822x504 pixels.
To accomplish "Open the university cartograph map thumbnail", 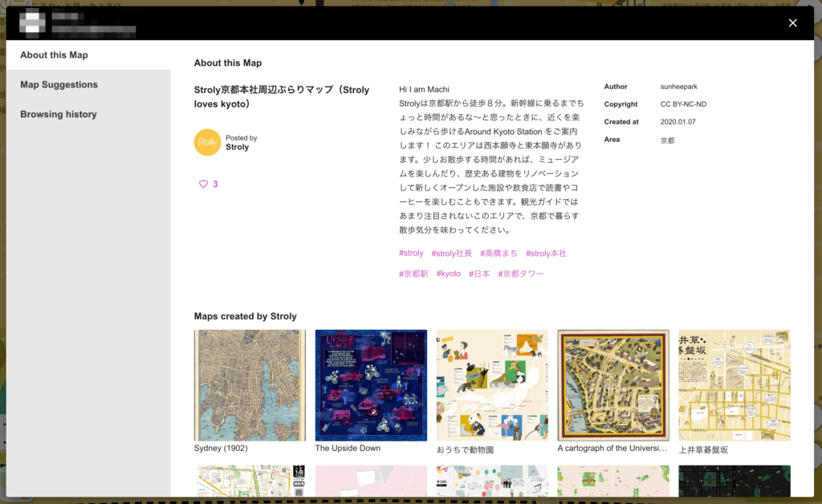I will pos(613,385).
